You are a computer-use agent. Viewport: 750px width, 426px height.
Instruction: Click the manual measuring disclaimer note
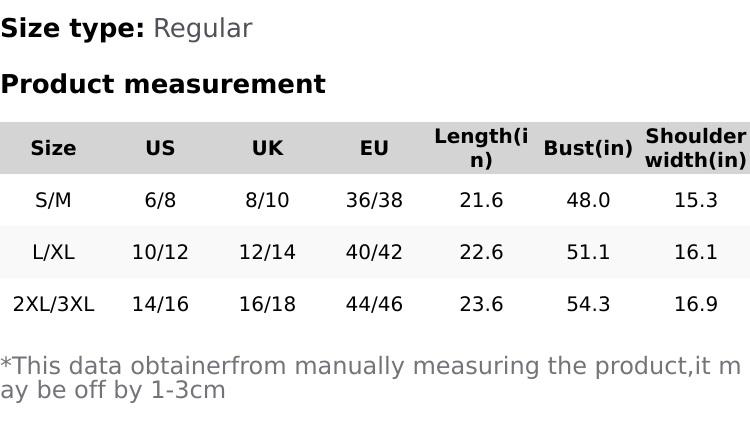click(x=370, y=378)
